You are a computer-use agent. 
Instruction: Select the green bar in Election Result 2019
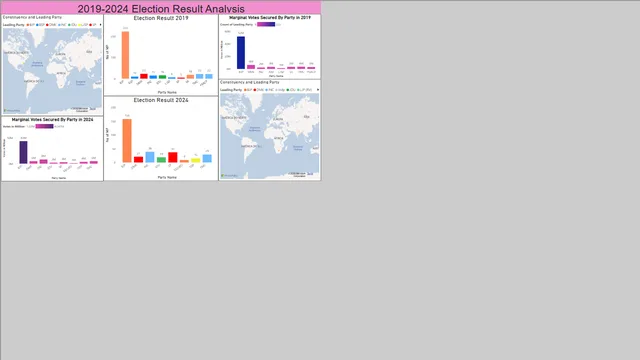coord(162,77)
